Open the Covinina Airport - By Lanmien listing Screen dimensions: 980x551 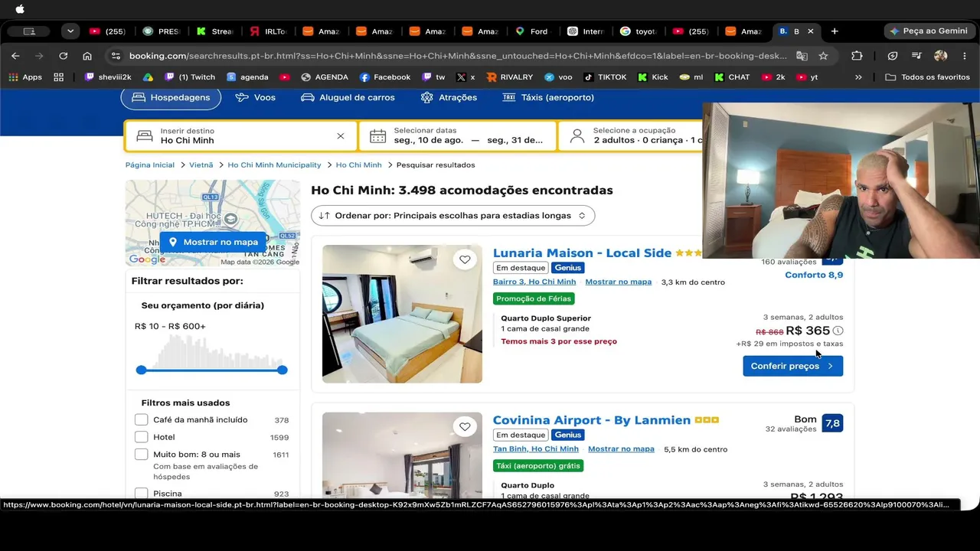[592, 420]
